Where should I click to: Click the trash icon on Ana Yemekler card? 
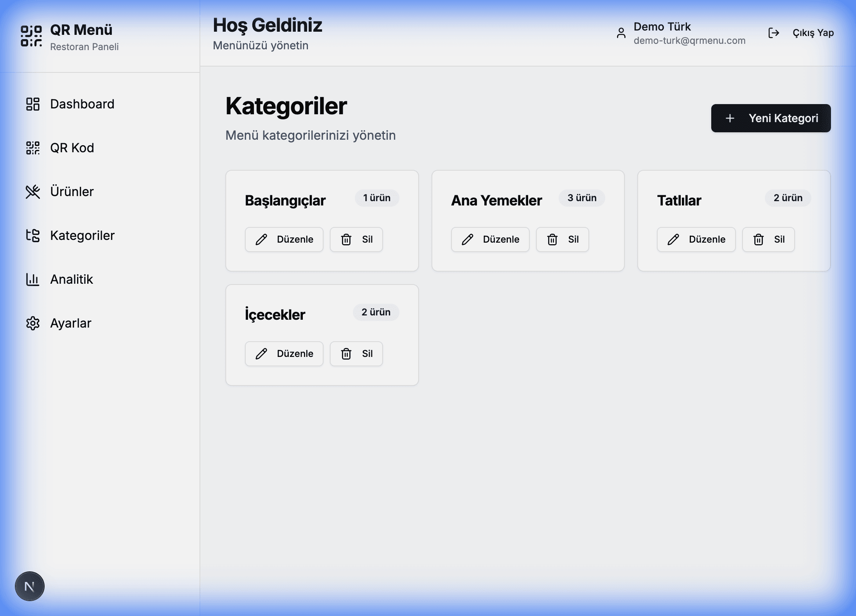pos(553,239)
